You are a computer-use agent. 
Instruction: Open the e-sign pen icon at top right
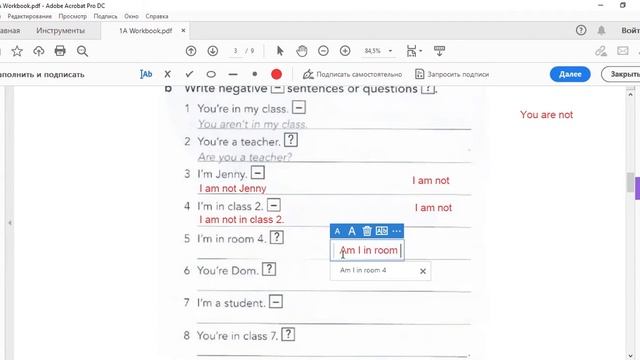pyautogui.click(x=600, y=51)
